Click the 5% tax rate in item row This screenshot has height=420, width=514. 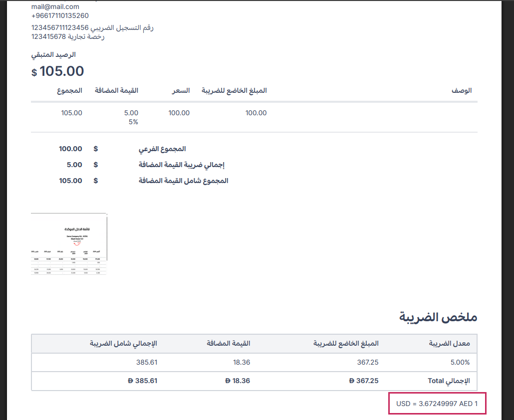pos(133,122)
